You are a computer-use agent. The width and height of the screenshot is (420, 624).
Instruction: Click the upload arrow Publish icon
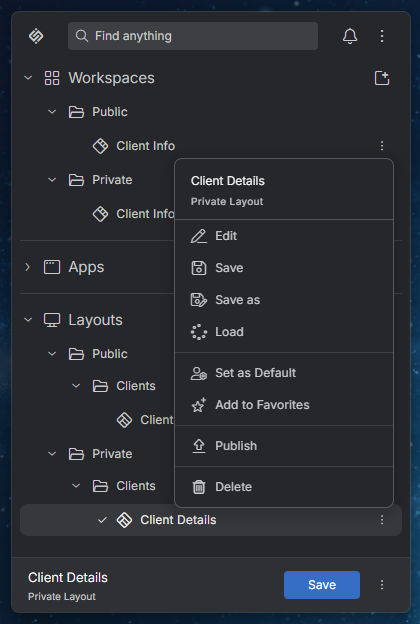pos(199,446)
